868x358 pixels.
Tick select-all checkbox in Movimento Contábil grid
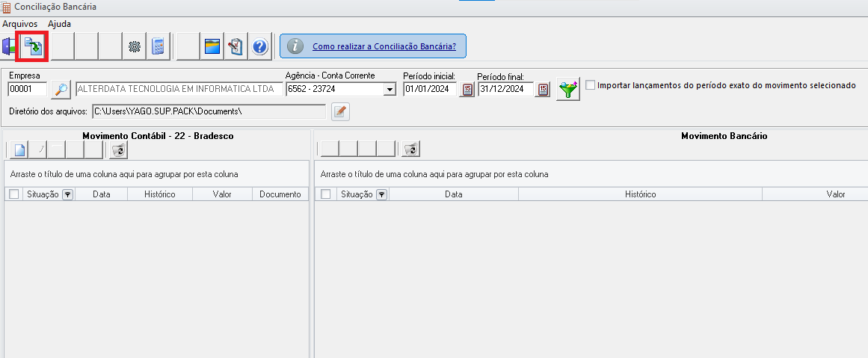point(14,194)
